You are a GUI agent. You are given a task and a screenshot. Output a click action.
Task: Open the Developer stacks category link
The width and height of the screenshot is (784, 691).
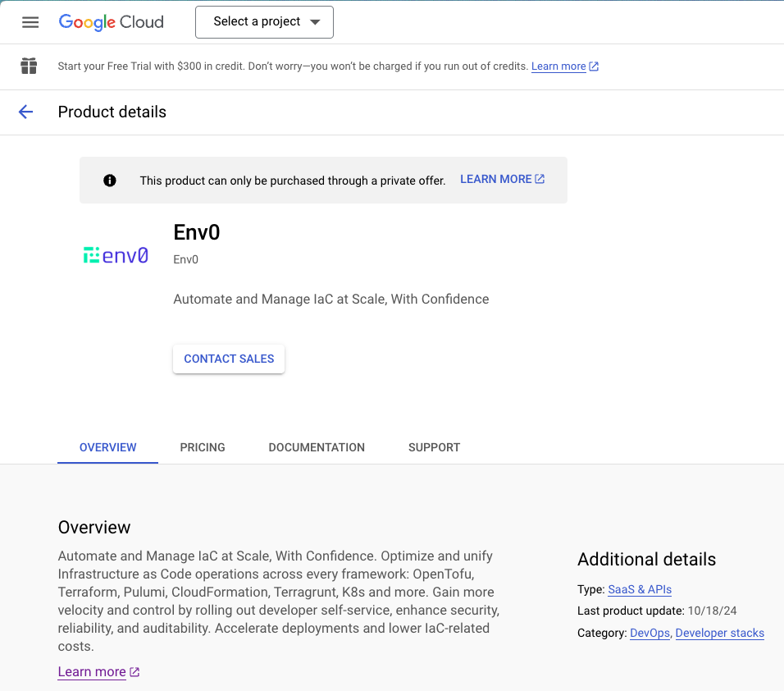[x=719, y=633]
